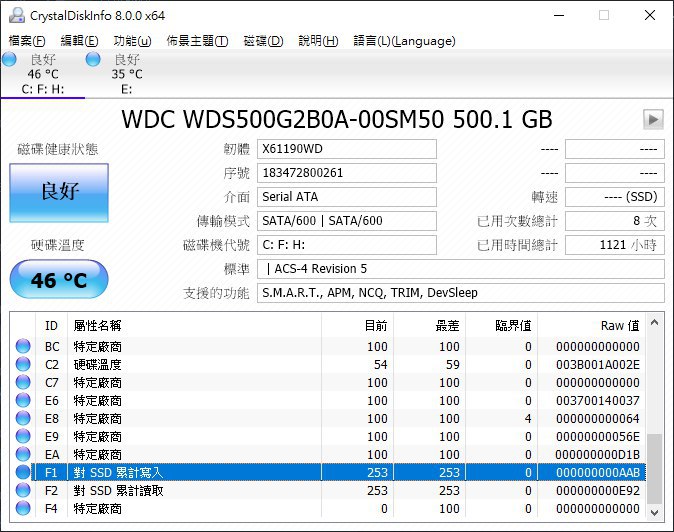674x532 pixels.
Task: Open the 說明(H) menu
Action: 318,41
